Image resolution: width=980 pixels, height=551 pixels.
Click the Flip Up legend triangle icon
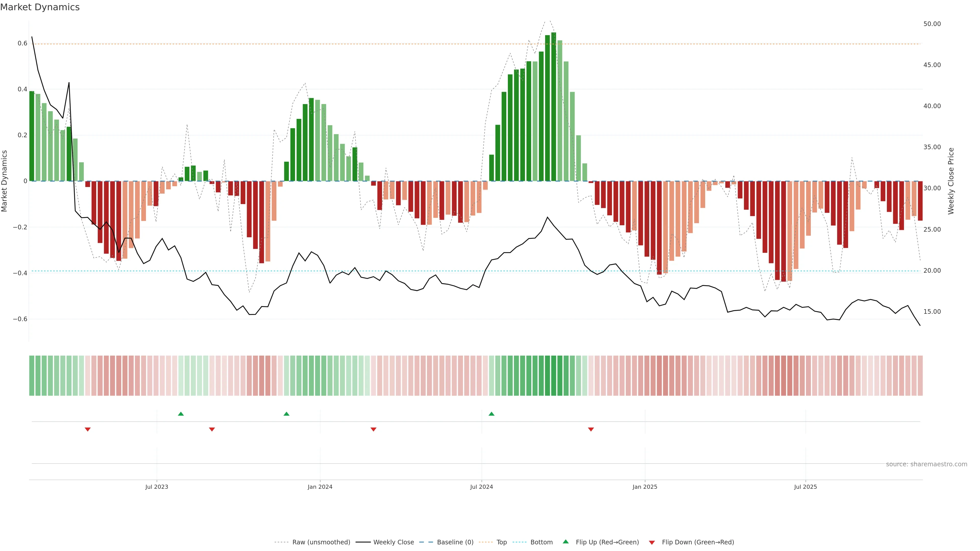[x=566, y=542]
